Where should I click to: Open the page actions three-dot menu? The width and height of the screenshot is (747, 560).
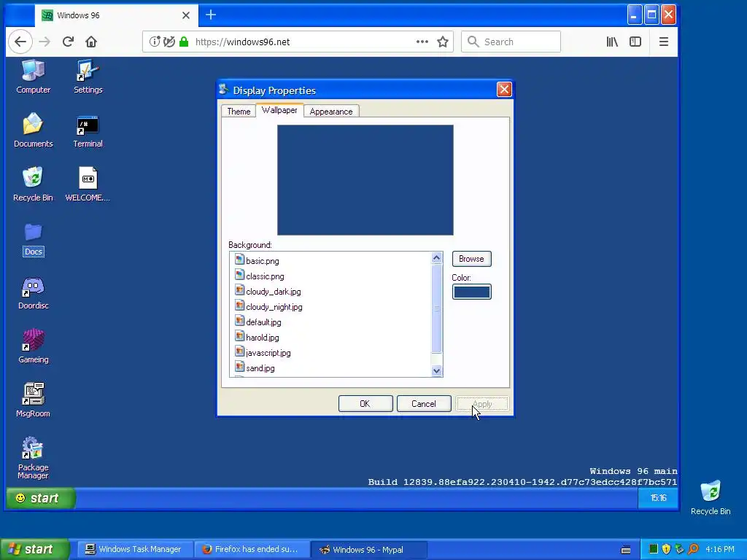pyautogui.click(x=422, y=42)
